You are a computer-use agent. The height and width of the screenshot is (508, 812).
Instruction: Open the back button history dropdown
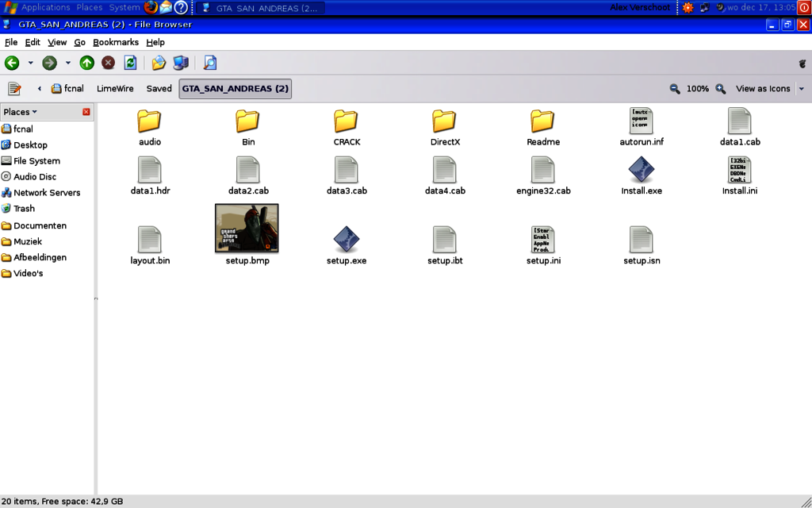point(29,63)
